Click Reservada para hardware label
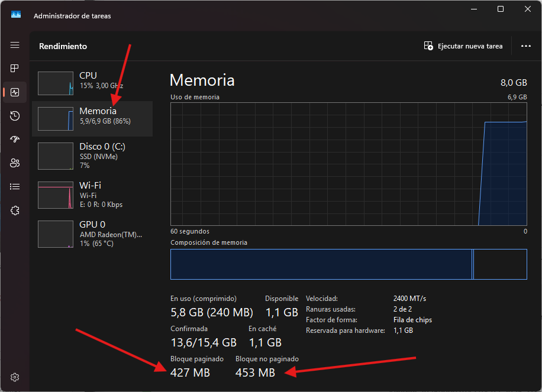This screenshot has width=542, height=392. (346, 331)
